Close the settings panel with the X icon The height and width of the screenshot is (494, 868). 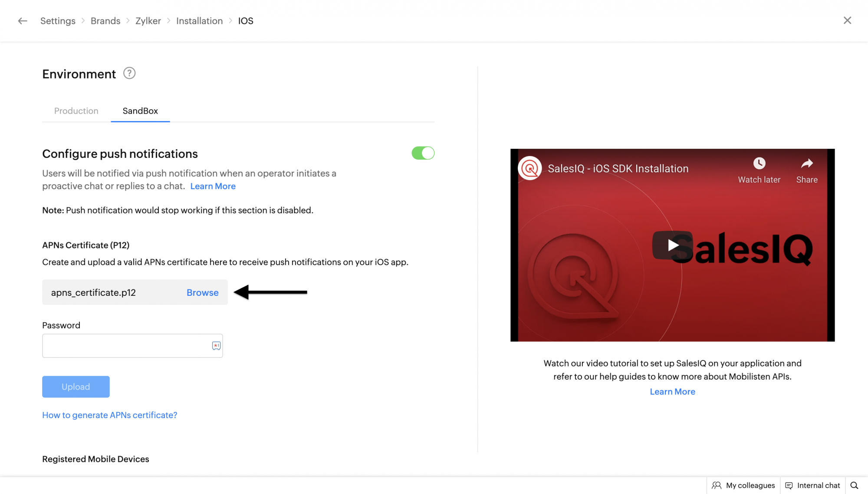click(x=847, y=20)
